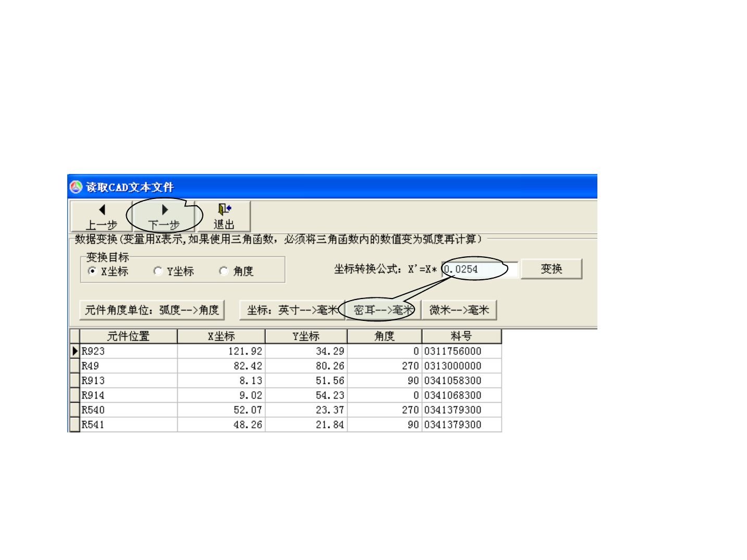Viewport: 747px width, 560px height.
Task: Click the 料号 column header
Action: coord(461,337)
